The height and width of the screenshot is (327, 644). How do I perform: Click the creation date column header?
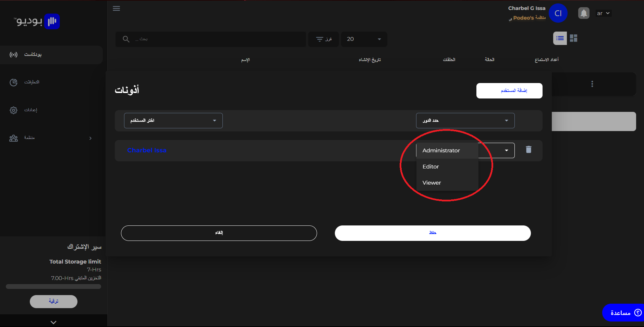(x=370, y=60)
